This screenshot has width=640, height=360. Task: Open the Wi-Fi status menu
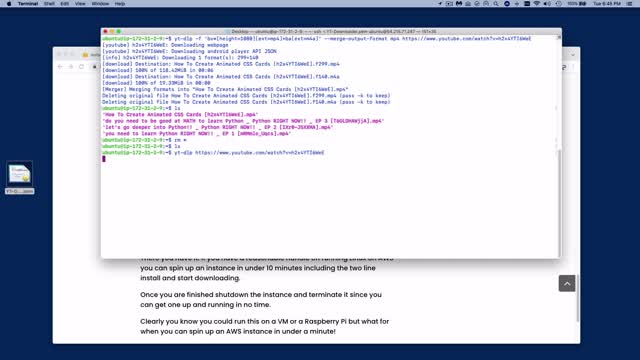point(537,4)
